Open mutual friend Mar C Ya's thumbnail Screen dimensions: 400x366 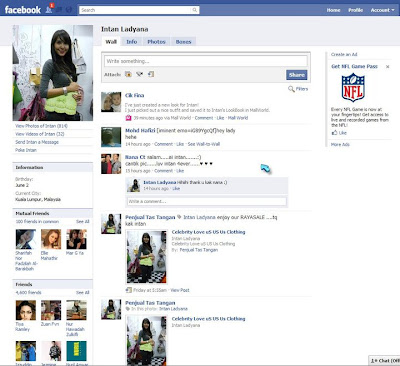[x=76, y=239]
